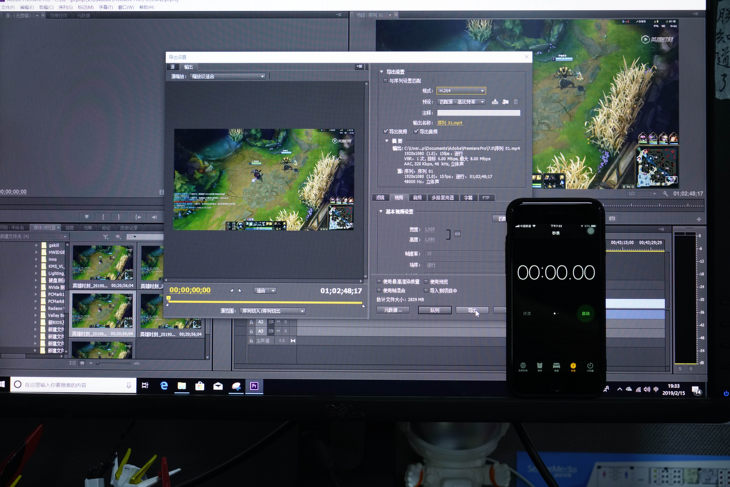This screenshot has height=487, width=730.
Task: Toggle Use Maximum Render Quality checkbox
Action: 379,282
